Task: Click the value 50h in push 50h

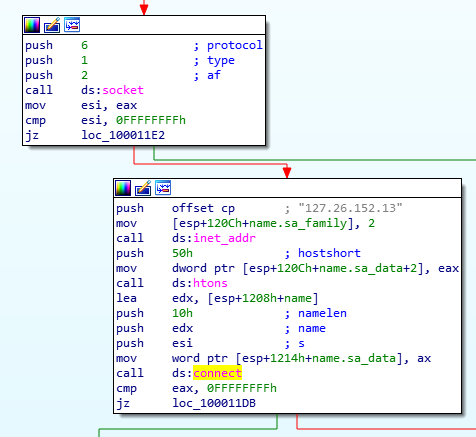Action: pyautogui.click(x=182, y=253)
